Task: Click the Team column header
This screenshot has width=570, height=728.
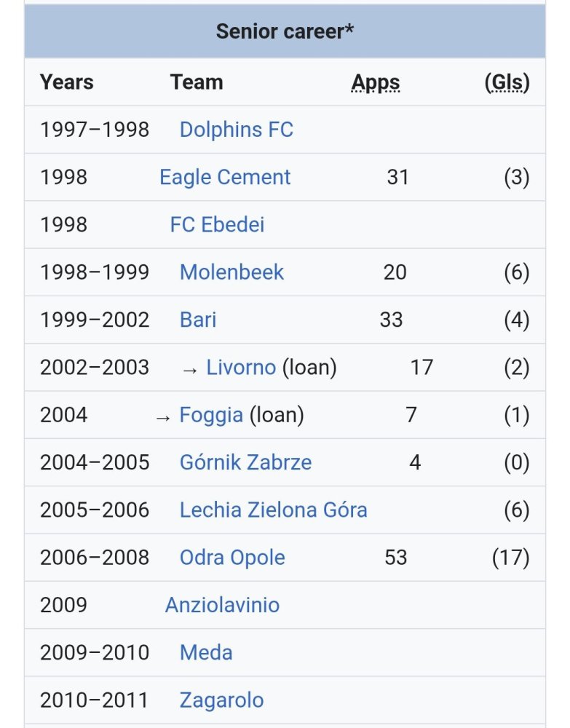Action: point(197,82)
